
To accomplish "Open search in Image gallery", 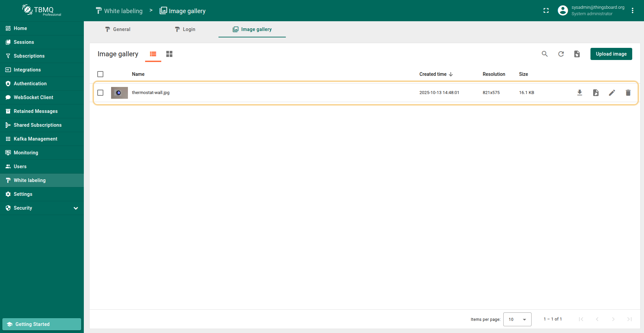I will click(544, 54).
